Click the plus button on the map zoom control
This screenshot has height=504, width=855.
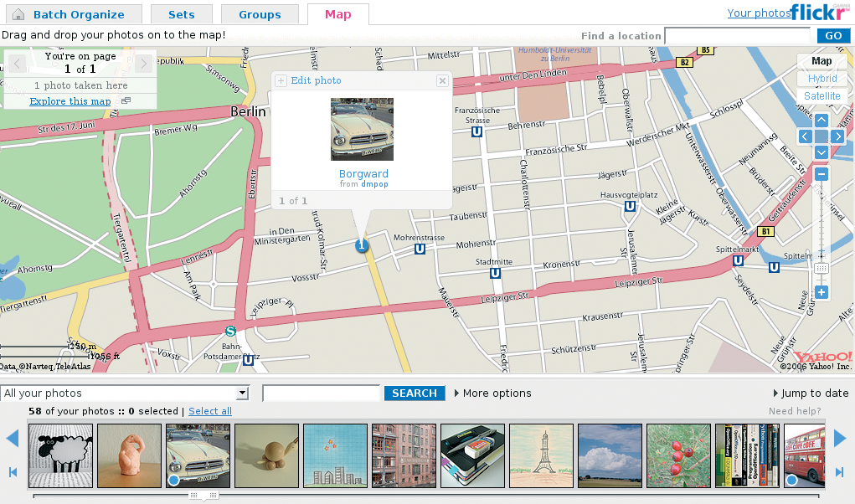coord(822,292)
